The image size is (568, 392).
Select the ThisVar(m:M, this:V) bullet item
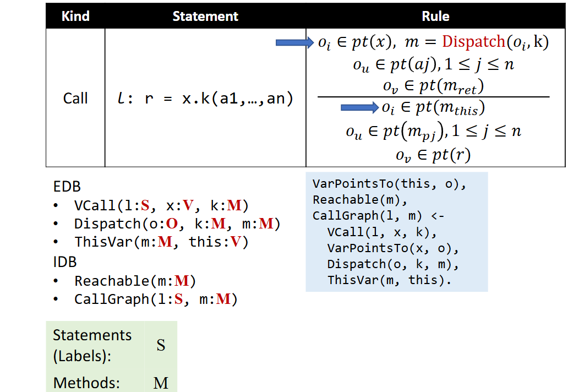tap(161, 242)
